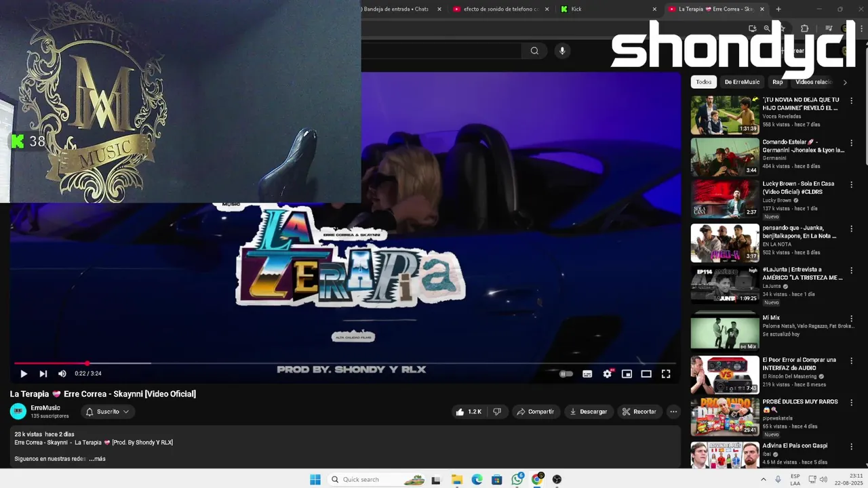Open Lucky Brown Sola En Casa thumbnail
The height and width of the screenshot is (488, 868).
pos(725,199)
